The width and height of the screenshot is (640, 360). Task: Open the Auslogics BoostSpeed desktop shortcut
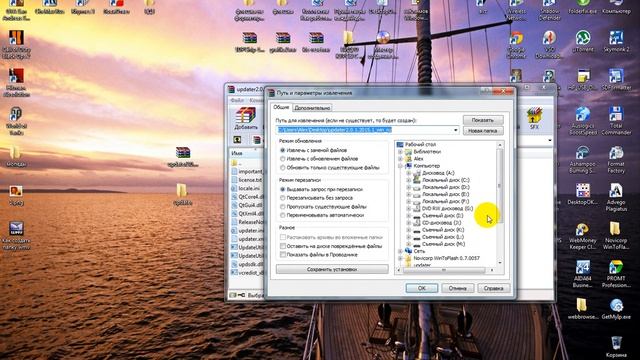582,121
